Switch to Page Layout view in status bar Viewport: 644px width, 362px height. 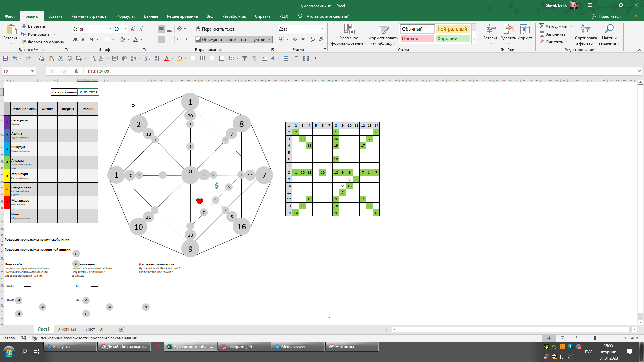(x=562, y=338)
